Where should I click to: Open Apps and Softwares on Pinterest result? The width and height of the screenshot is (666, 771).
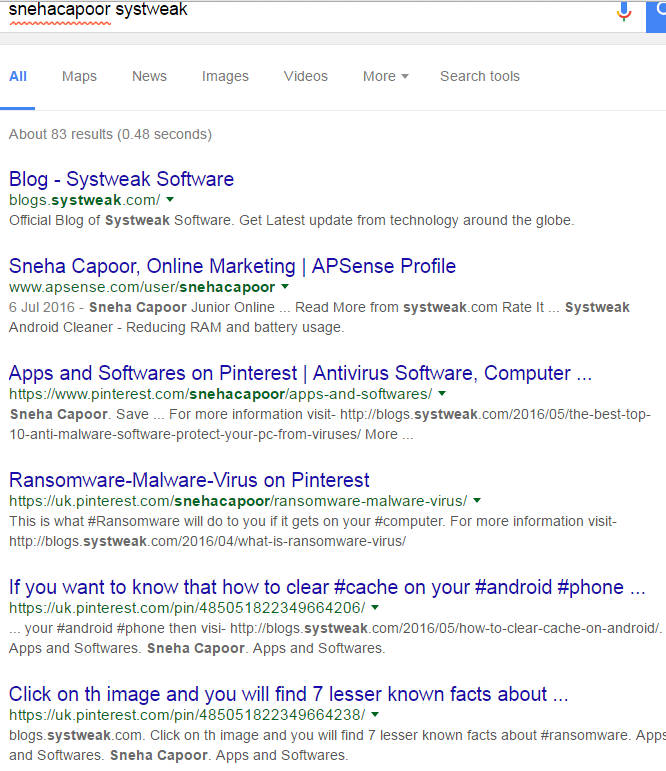[300, 373]
